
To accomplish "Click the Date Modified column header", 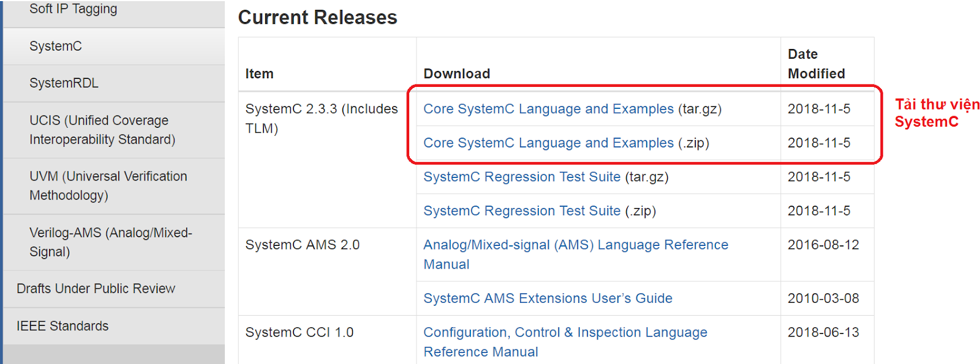I will point(816,64).
